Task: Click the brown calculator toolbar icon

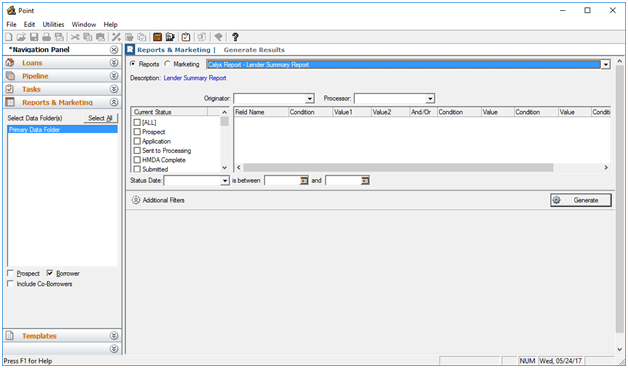Action: [x=157, y=37]
